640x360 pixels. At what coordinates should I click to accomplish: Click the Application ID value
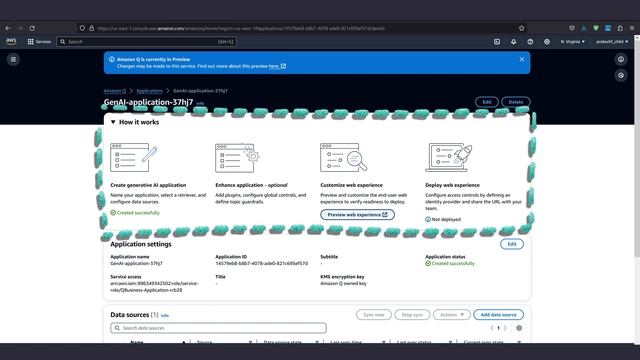pos(262,264)
